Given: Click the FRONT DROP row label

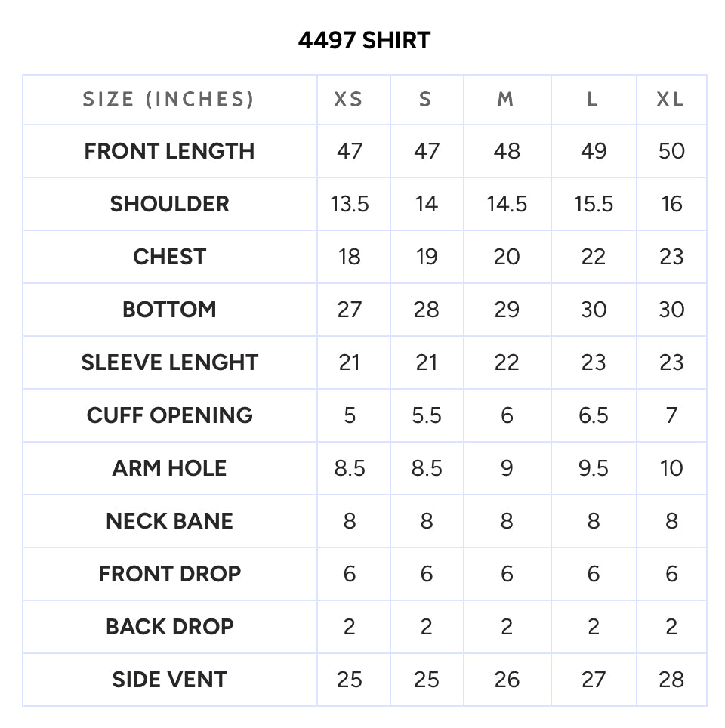Looking at the screenshot, I should (x=169, y=574).
